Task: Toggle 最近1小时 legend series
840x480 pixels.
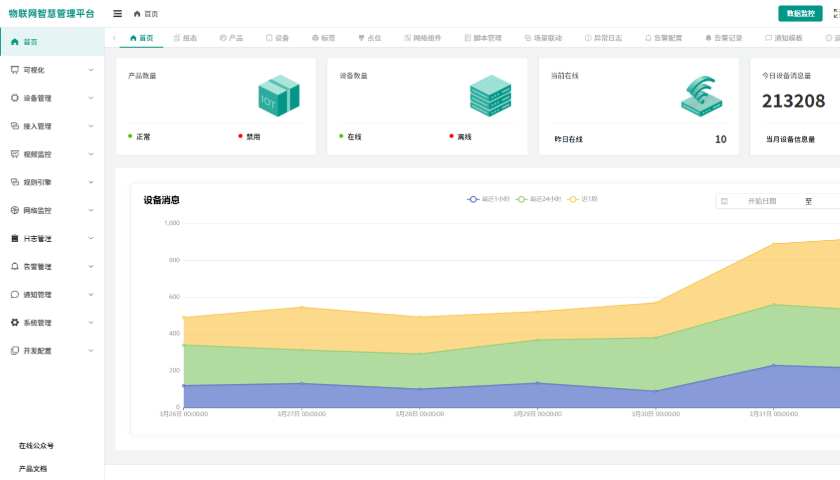Action: coord(488,199)
